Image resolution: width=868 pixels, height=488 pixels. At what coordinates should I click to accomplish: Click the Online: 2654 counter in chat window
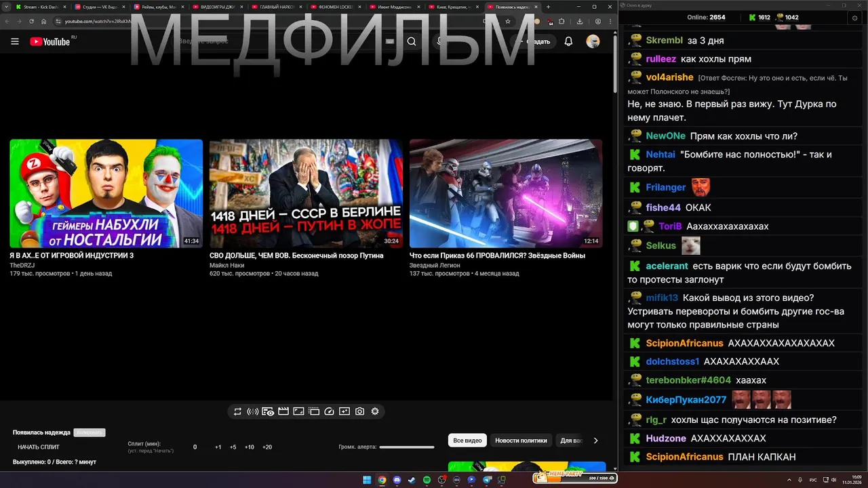(x=706, y=17)
